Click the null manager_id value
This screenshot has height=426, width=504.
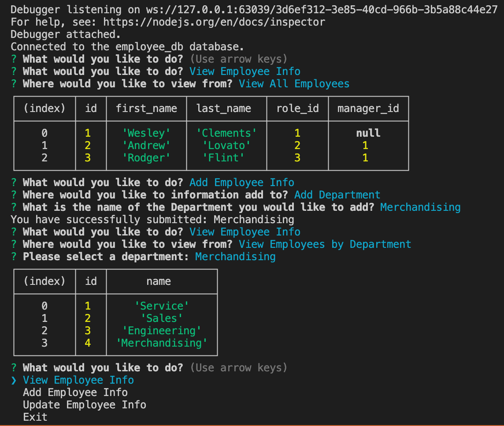click(368, 133)
